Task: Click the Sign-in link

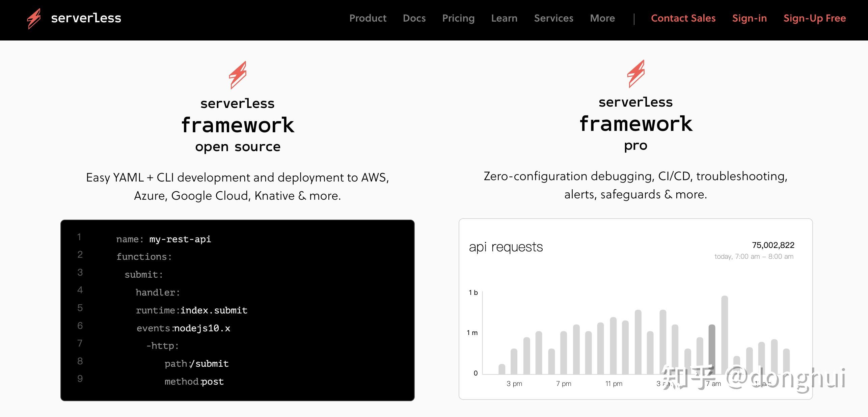Action: [x=750, y=18]
